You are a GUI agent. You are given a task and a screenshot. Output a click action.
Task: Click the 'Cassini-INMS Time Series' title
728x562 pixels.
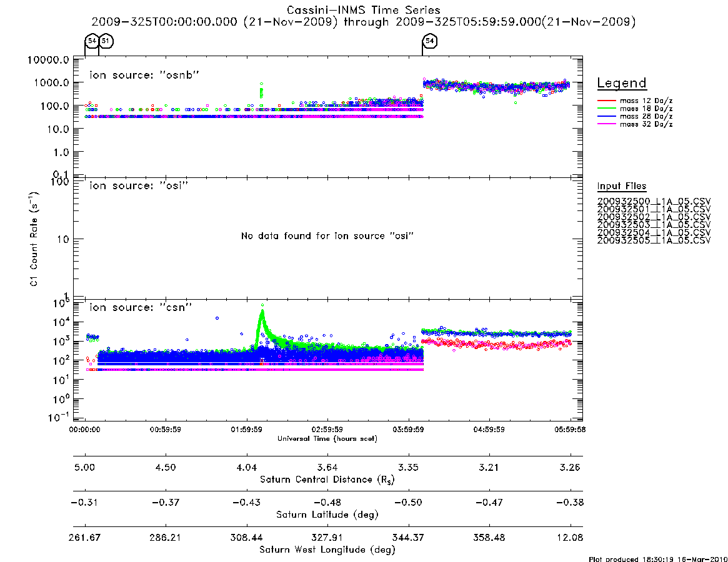(x=364, y=10)
